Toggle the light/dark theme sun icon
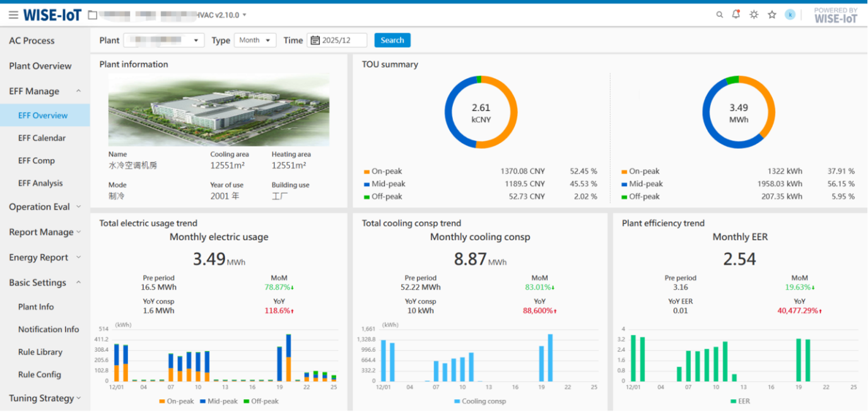 (754, 15)
